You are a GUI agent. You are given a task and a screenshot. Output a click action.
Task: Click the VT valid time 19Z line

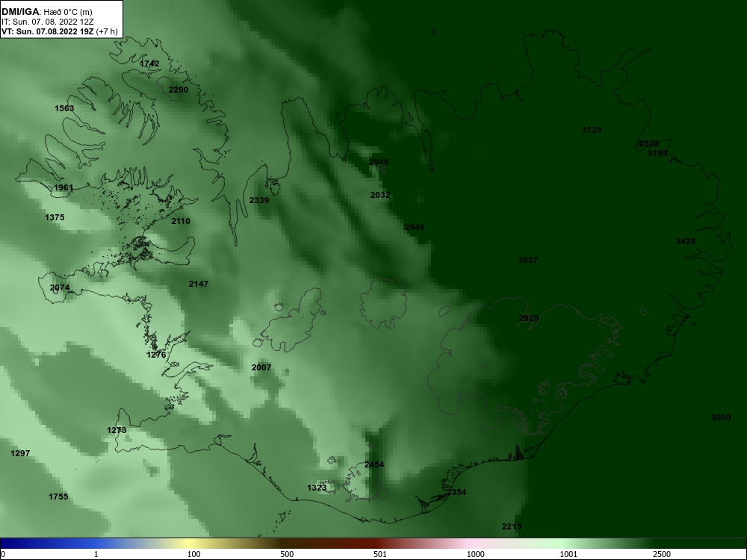tap(60, 31)
